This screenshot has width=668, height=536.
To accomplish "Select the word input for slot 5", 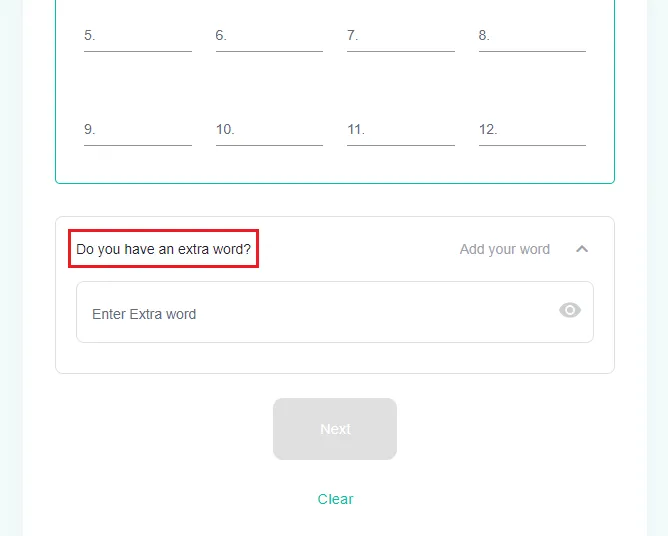I will tap(146, 36).
